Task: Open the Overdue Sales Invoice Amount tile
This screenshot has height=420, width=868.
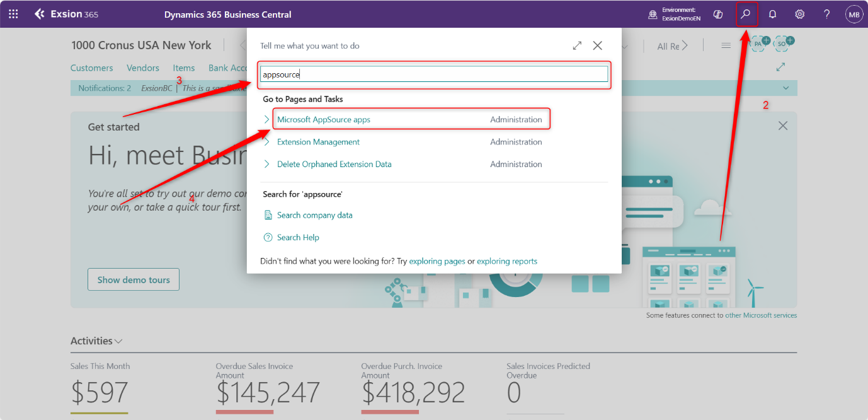Action: click(x=268, y=387)
